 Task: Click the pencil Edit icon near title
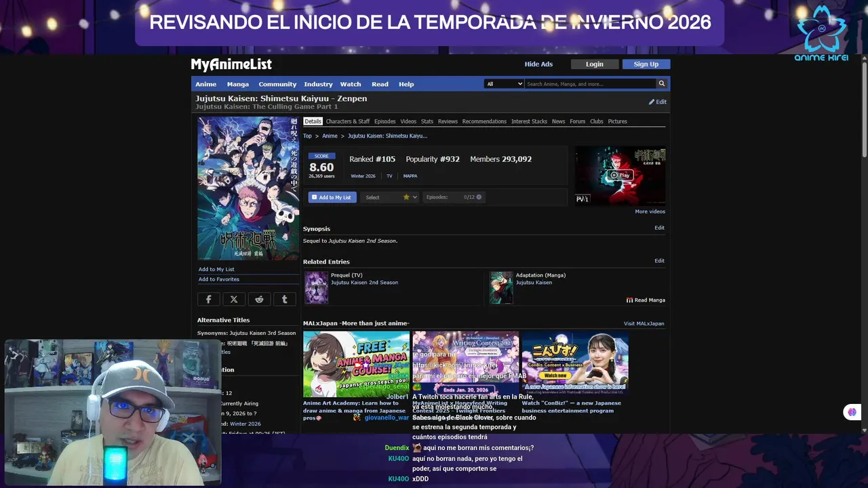click(657, 102)
